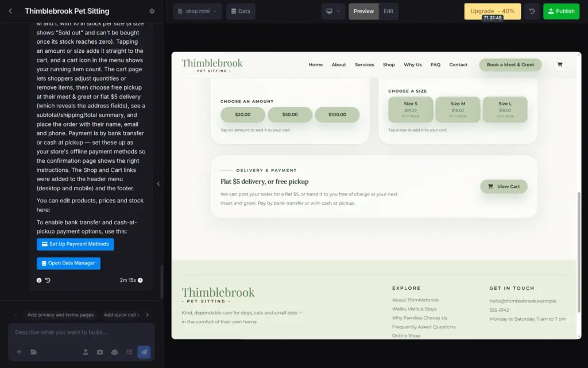This screenshot has height=368, width=588.
Task: Open the desktop device size dropdown
Action: [x=333, y=11]
